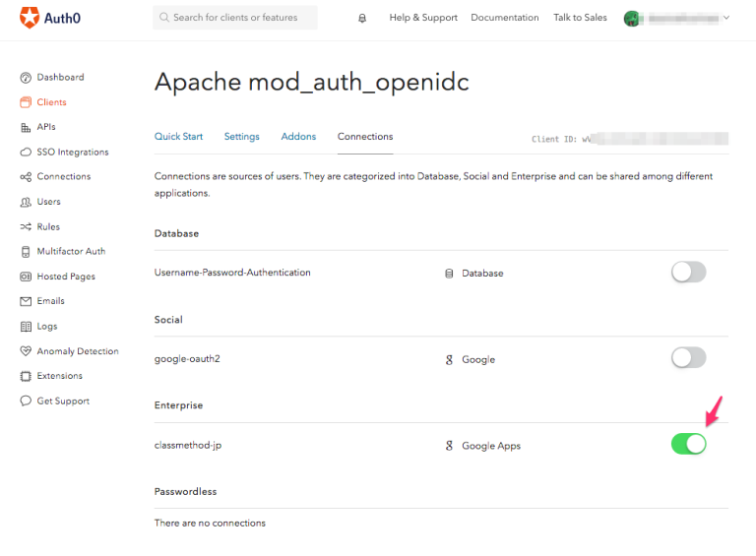This screenshot has width=756, height=556.
Task: Open the account avatar menu
Action: tap(632, 19)
